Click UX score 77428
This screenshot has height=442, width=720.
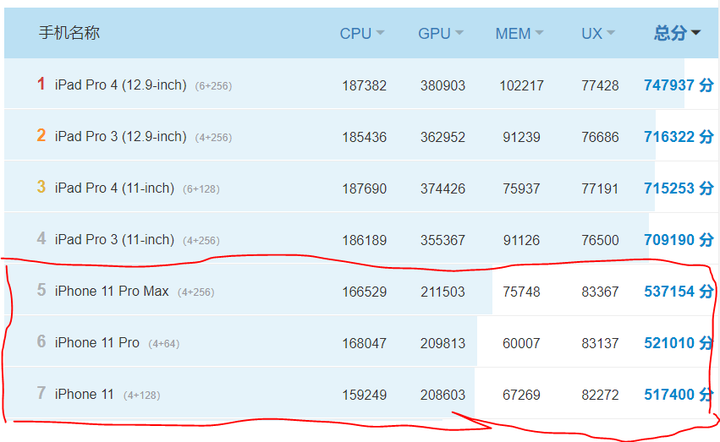[600, 85]
